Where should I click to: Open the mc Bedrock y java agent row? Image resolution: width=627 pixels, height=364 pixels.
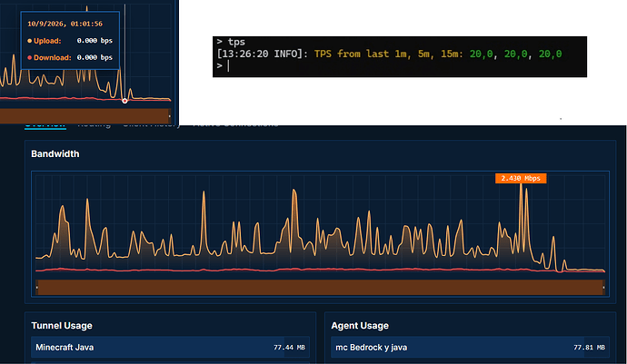coord(471,348)
